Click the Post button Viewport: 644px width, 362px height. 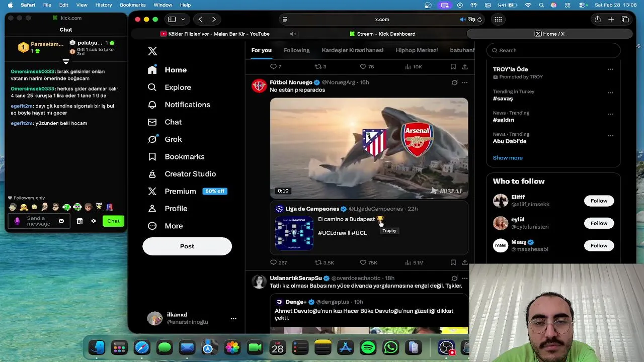pyautogui.click(x=187, y=246)
